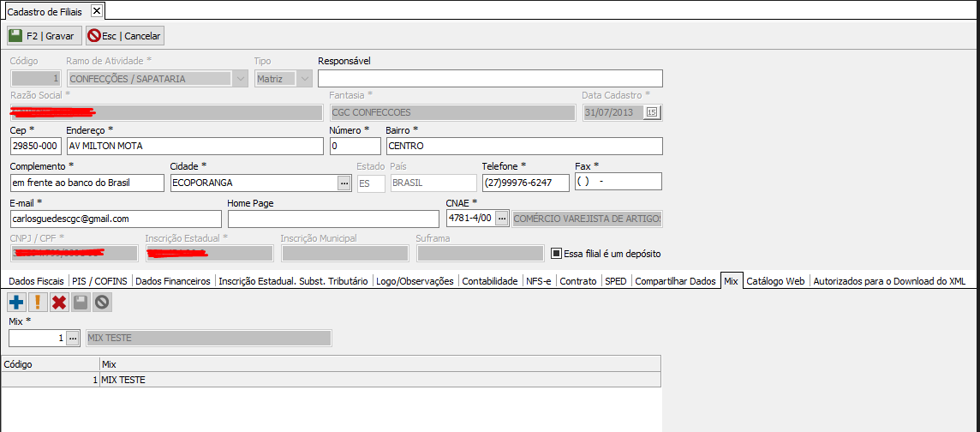Toggle 'Essa filial é um depósito' checkbox

[x=556, y=254]
